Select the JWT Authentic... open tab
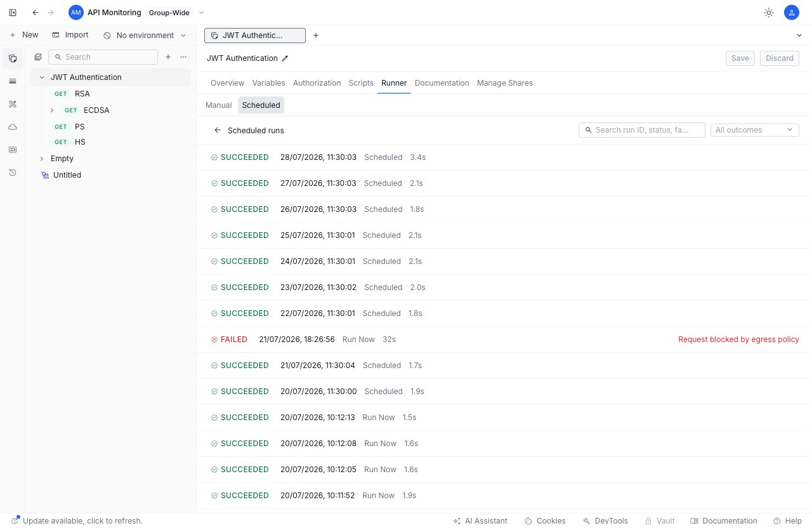The height and width of the screenshot is (528, 812). (254, 36)
